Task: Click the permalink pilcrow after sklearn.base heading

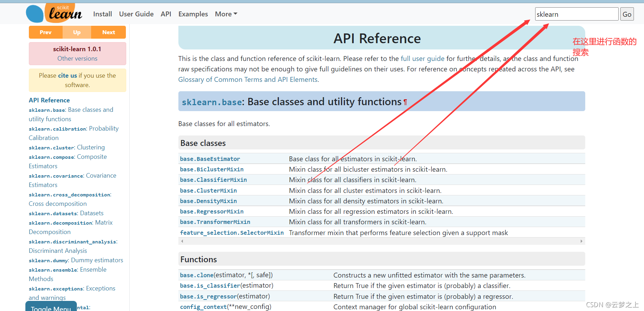Action: coord(405,102)
